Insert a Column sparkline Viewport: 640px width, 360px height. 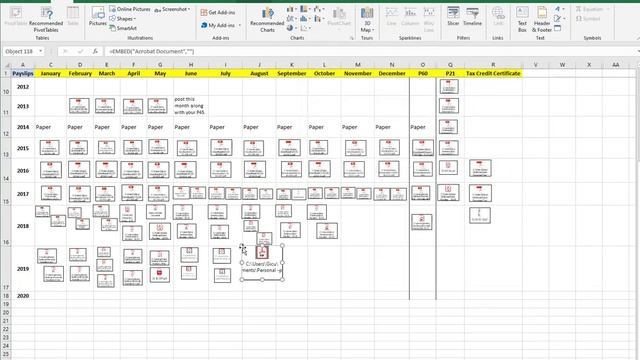pos(410,17)
